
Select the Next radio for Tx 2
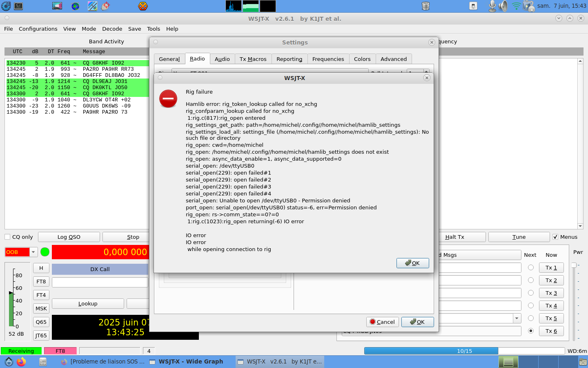(x=531, y=280)
